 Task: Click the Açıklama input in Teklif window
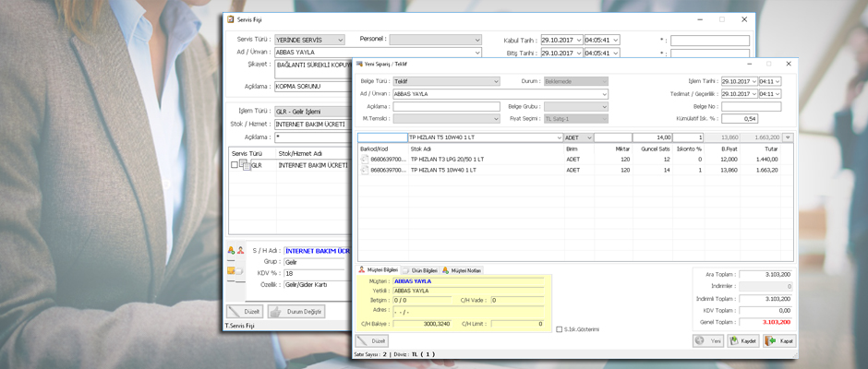446,106
